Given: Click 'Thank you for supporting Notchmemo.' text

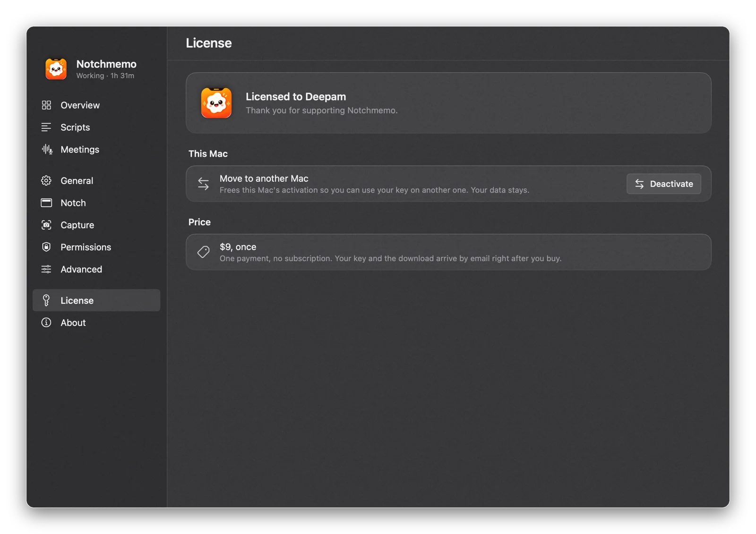Looking at the screenshot, I should tap(322, 110).
